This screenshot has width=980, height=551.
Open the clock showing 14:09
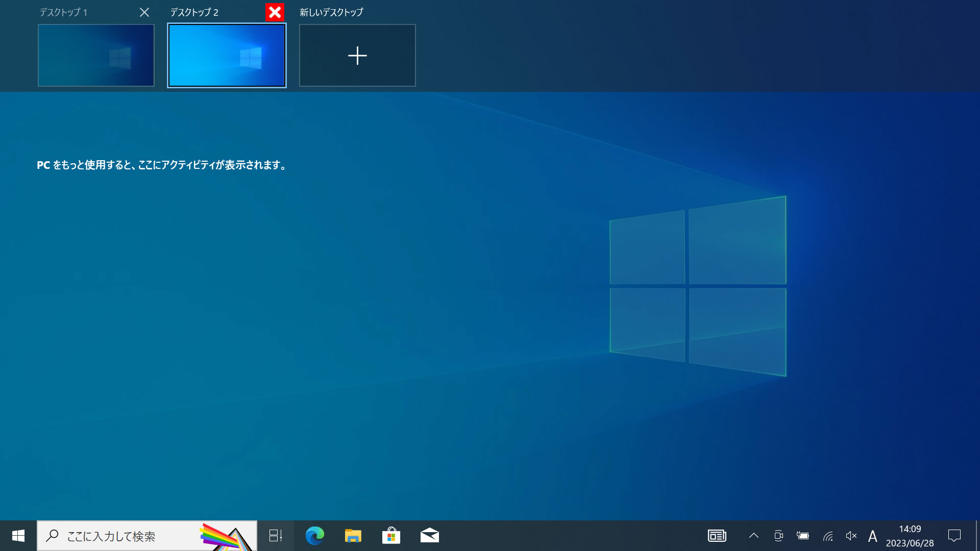pyautogui.click(x=910, y=536)
